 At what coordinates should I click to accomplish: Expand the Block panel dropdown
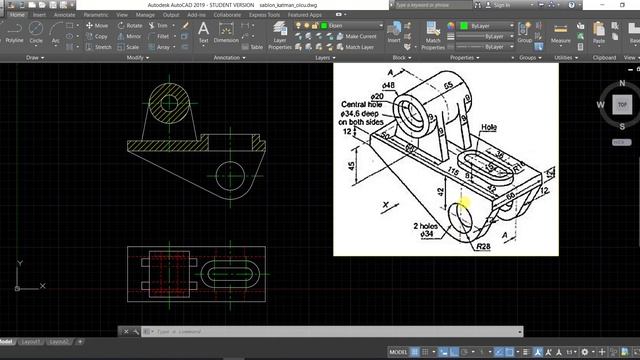[402, 58]
